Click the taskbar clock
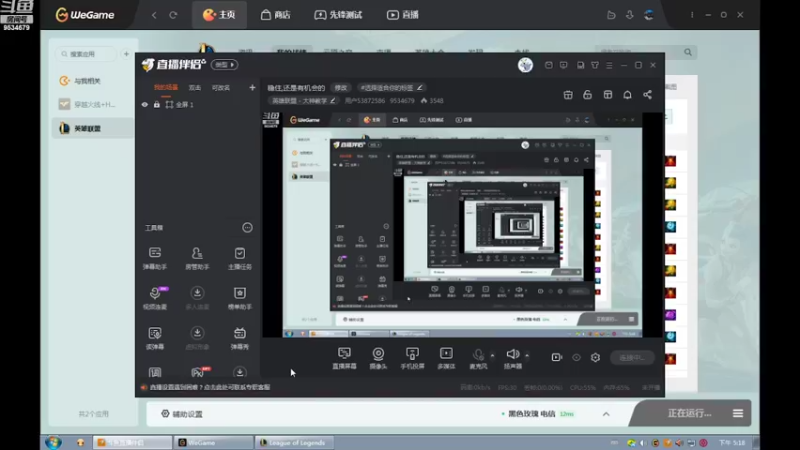 pos(732,442)
